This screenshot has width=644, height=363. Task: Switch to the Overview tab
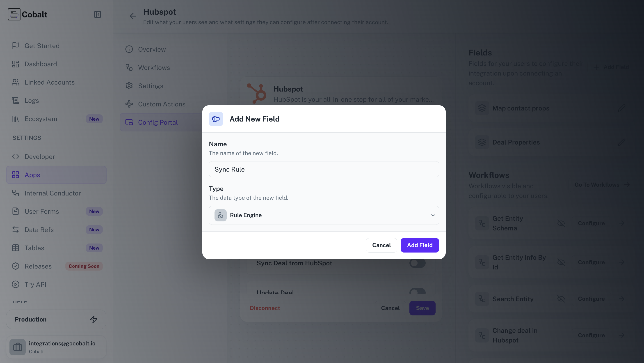coord(152,49)
